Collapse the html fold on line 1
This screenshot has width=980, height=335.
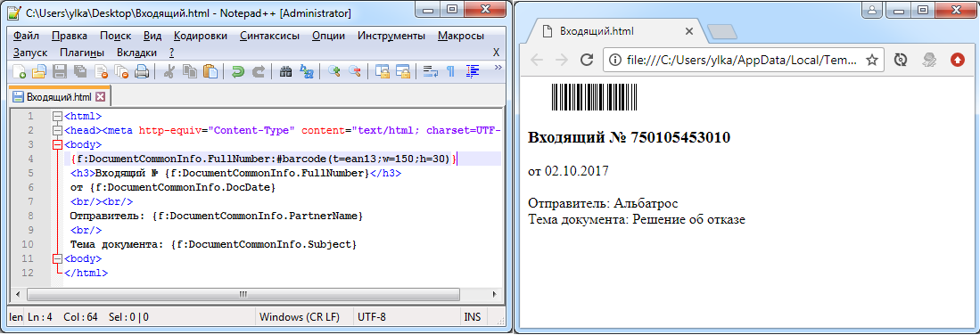point(57,116)
